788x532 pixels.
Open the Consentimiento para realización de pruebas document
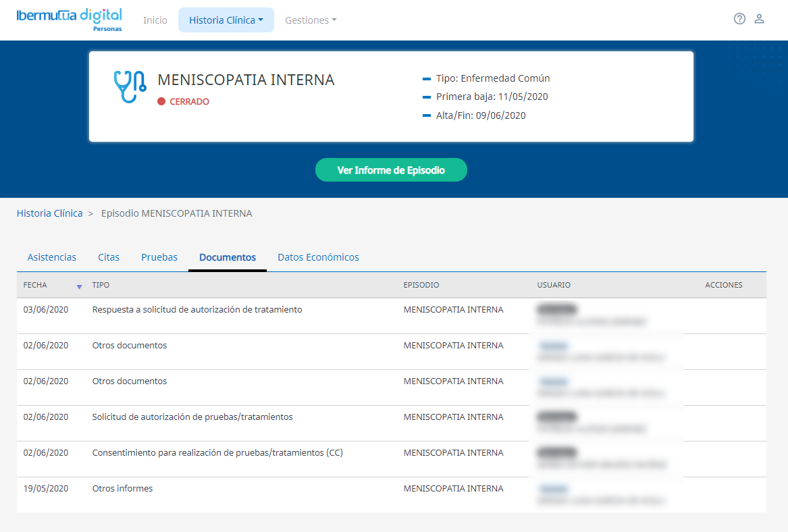(217, 453)
